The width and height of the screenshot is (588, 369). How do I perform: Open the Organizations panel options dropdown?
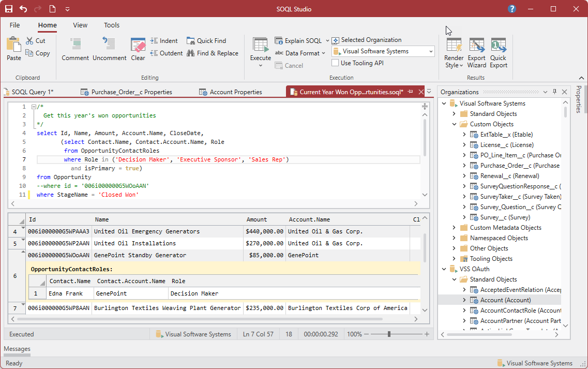point(545,92)
